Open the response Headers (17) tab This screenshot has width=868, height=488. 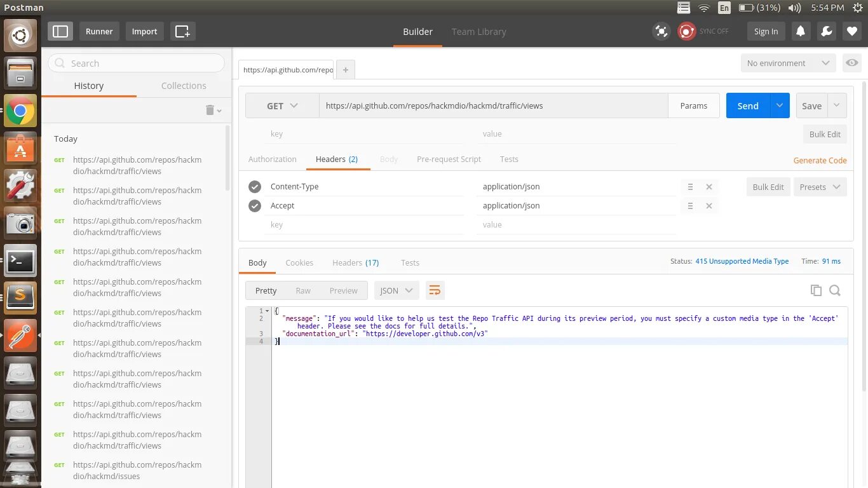pyautogui.click(x=355, y=262)
